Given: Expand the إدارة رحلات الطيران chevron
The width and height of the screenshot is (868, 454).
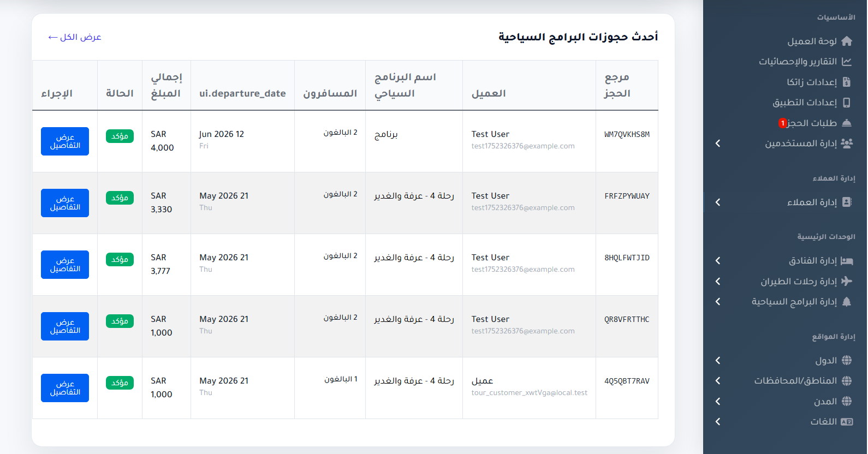Looking at the screenshot, I should [718, 281].
